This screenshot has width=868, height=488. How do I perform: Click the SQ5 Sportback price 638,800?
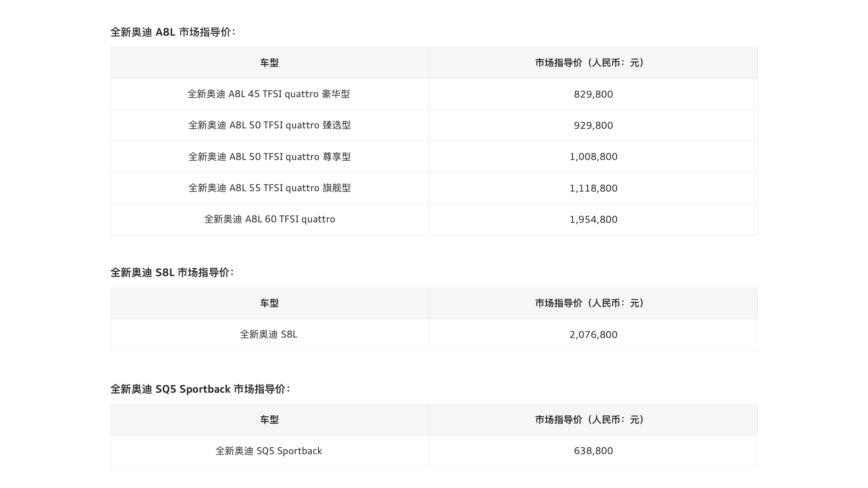(593, 451)
